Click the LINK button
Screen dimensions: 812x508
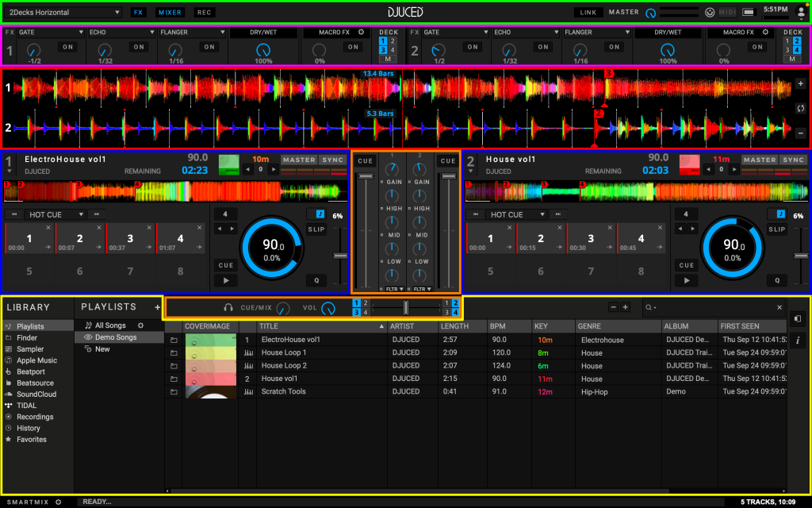(x=588, y=13)
